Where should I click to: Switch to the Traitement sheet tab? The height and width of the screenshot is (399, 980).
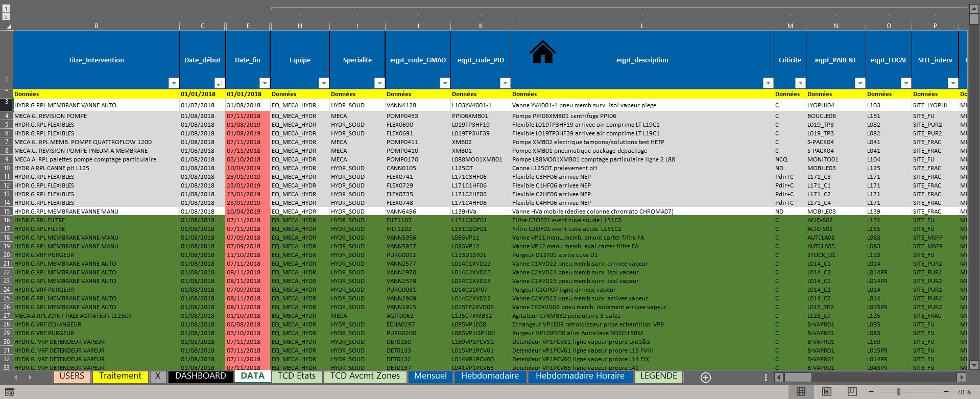(120, 376)
